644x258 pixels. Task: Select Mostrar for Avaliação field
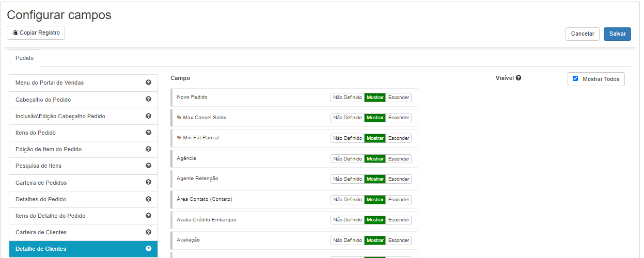(x=375, y=240)
